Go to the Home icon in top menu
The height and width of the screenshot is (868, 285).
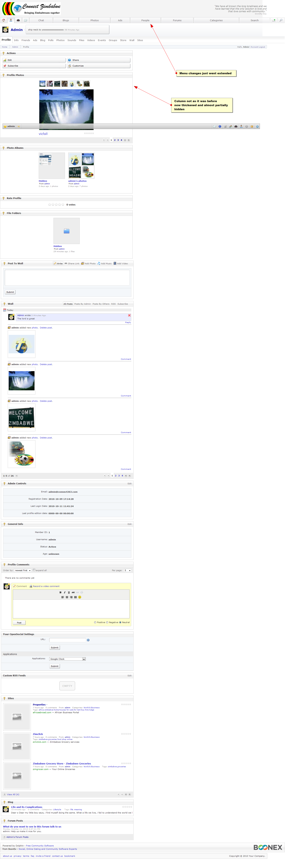(4, 20)
